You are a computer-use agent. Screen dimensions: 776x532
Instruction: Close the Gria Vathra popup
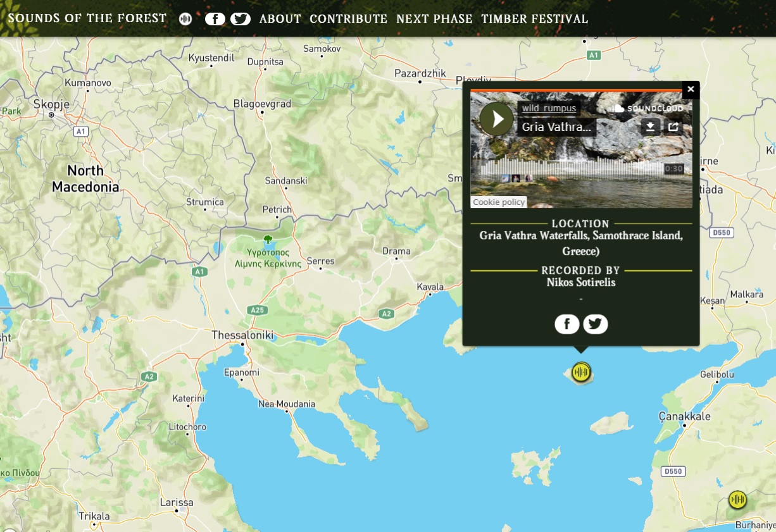[x=691, y=89]
